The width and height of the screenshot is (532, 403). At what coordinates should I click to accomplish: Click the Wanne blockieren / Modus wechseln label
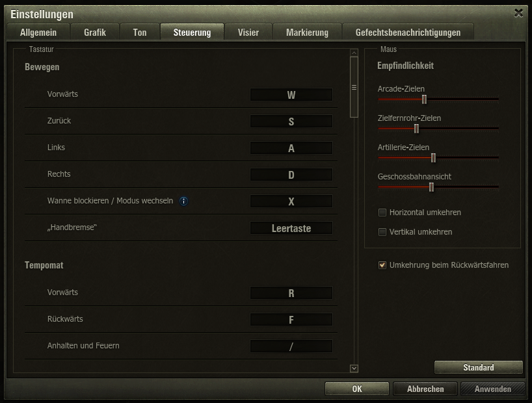111,201
